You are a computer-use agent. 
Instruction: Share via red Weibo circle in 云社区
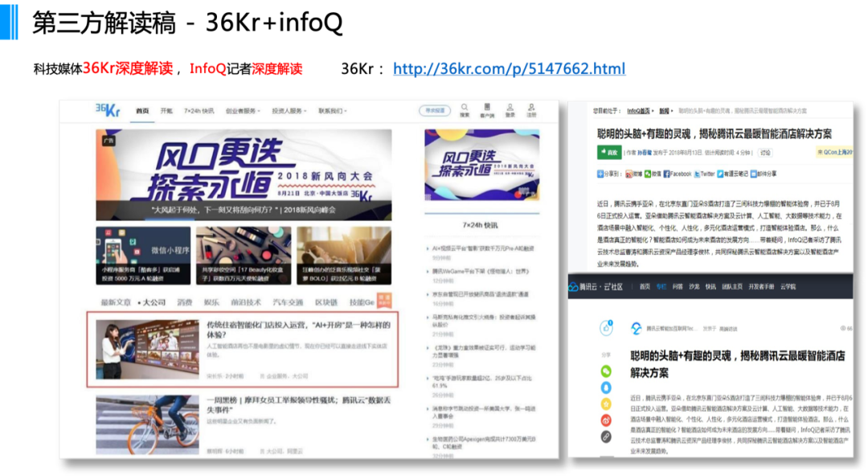tap(606, 421)
